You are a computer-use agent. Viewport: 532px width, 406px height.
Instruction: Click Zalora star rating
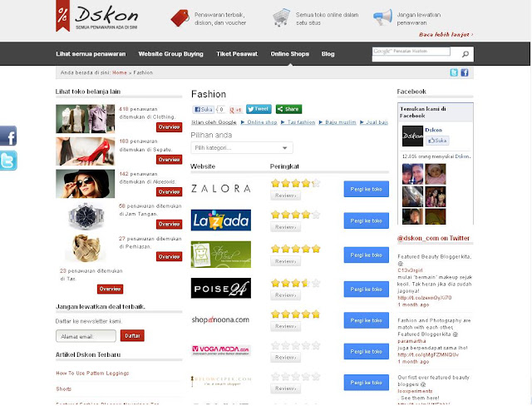coord(296,183)
